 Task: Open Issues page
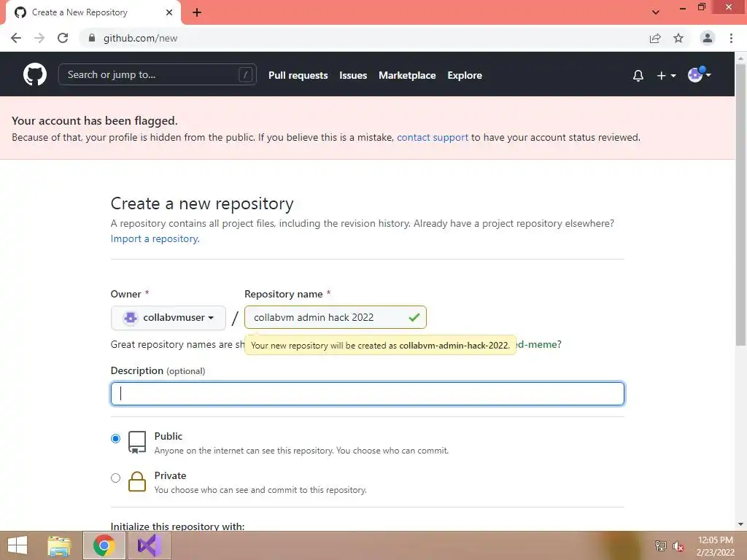pyautogui.click(x=353, y=75)
